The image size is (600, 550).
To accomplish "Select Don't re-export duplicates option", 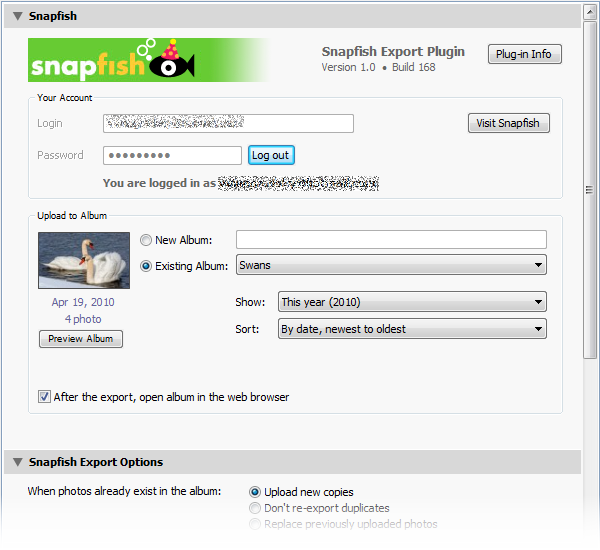I will tap(255, 508).
